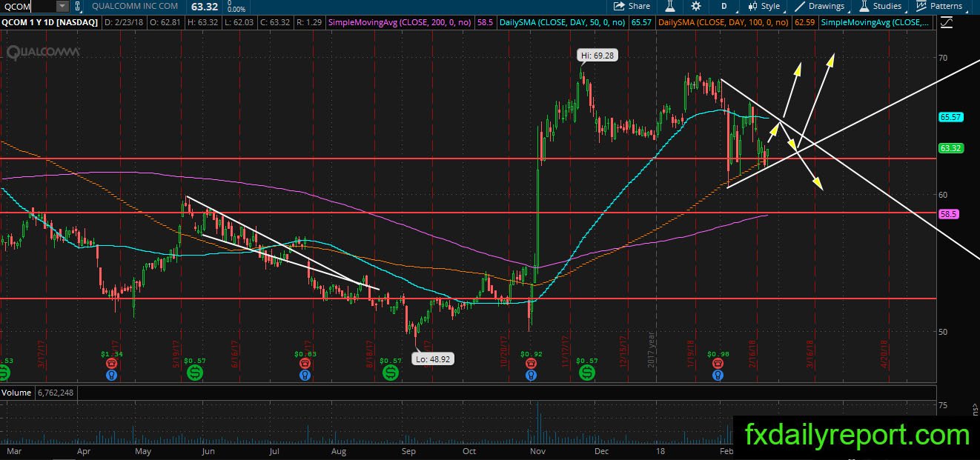980x460 pixels.
Task: Click the magenta 58.5 moving average label
Action: [949, 213]
